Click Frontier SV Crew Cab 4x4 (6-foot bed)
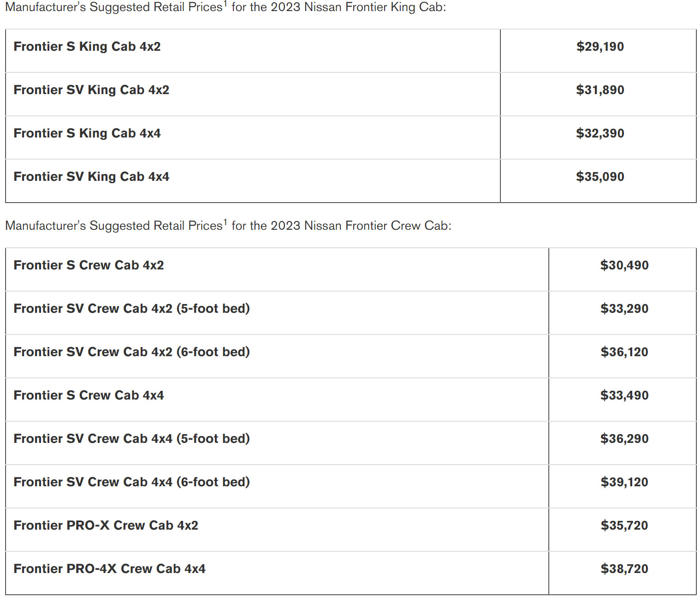 (131, 482)
